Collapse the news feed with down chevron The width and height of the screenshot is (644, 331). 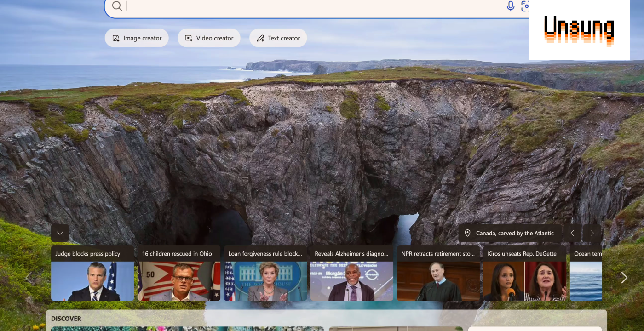60,233
